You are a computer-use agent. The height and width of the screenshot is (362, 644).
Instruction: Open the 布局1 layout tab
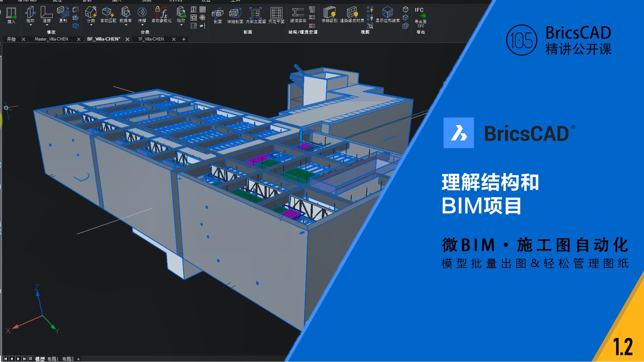pyautogui.click(x=53, y=359)
